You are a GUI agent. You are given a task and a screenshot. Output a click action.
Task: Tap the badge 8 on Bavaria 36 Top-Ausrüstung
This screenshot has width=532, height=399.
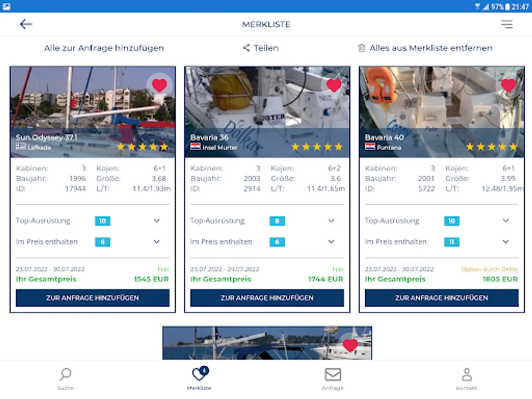tap(277, 221)
